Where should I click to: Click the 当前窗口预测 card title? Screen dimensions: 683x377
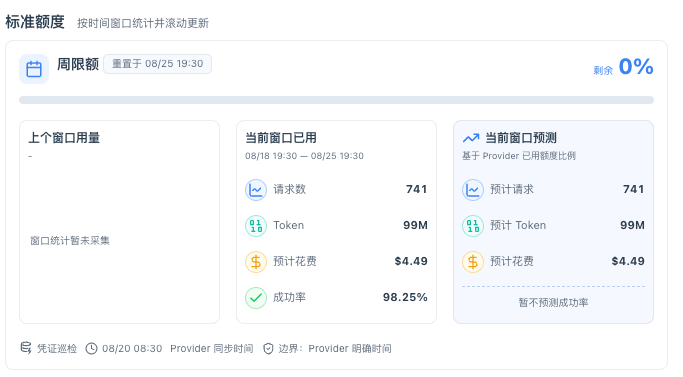click(521, 138)
